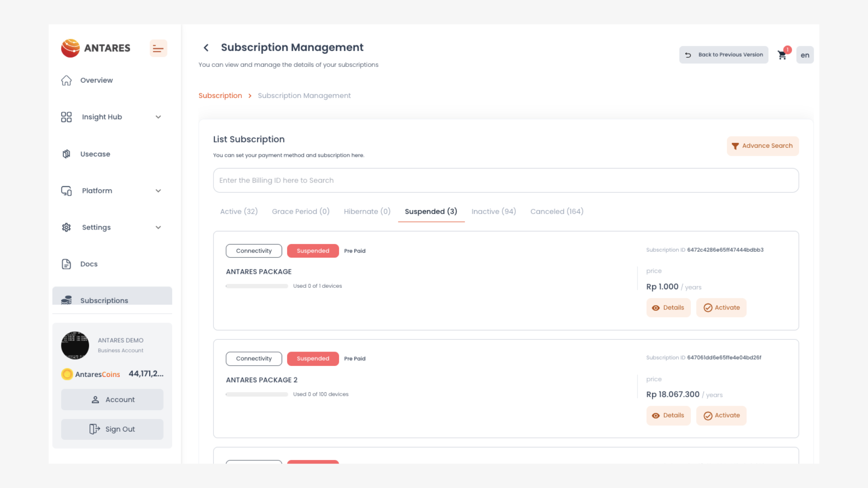Image resolution: width=868 pixels, height=488 pixels.
Task: Open Docs from the sidebar
Action: 89,264
